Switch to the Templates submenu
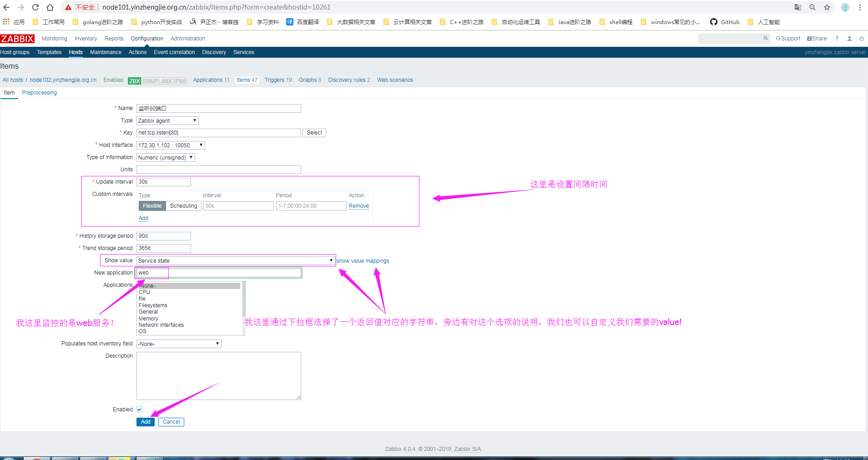The height and width of the screenshot is (460, 868). [49, 52]
